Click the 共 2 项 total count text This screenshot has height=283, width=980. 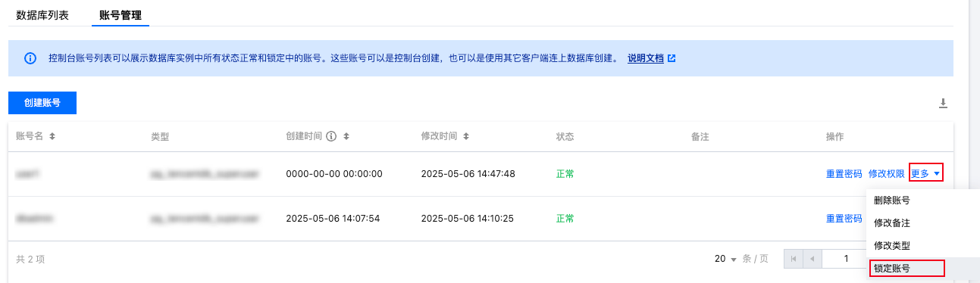[30, 259]
